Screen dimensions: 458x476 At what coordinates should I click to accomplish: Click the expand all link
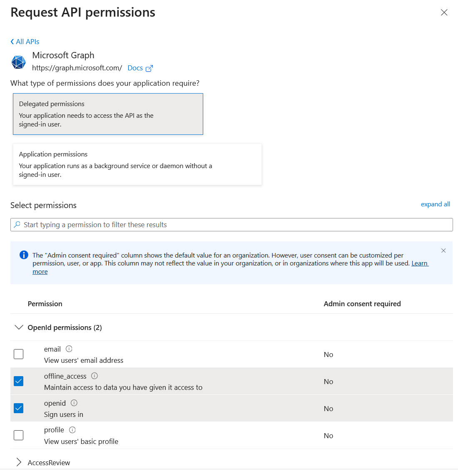coord(435,204)
